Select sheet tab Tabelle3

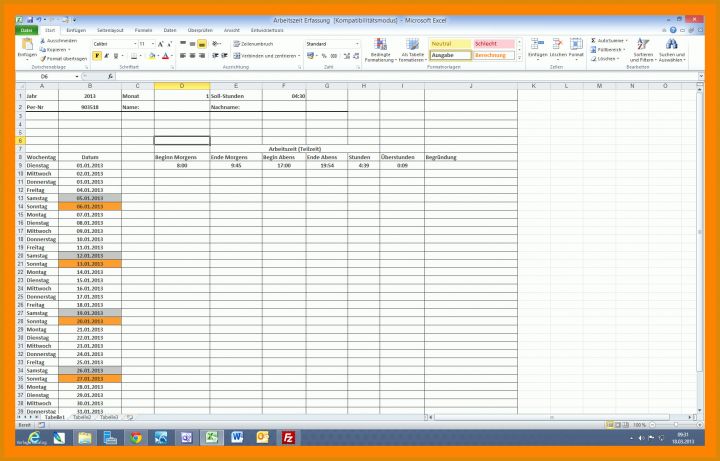tap(109, 417)
